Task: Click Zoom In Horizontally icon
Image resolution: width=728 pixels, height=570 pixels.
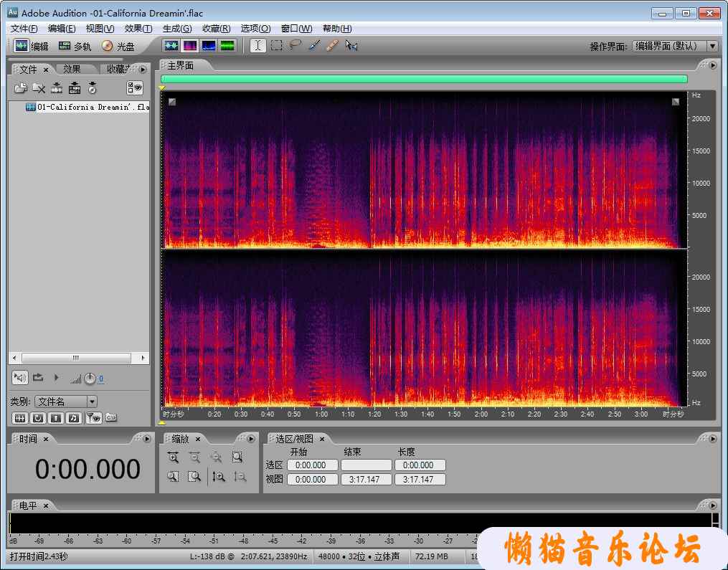Action: click(x=173, y=457)
